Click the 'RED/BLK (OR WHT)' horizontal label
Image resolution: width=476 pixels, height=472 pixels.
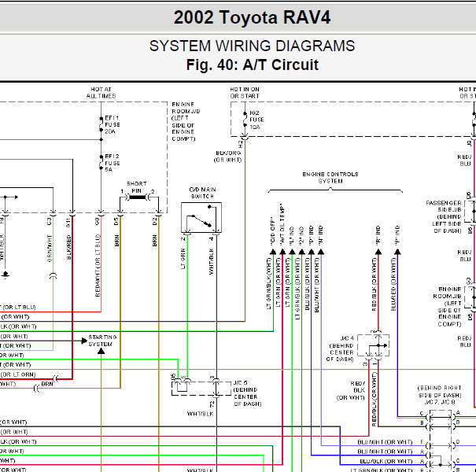351,390
